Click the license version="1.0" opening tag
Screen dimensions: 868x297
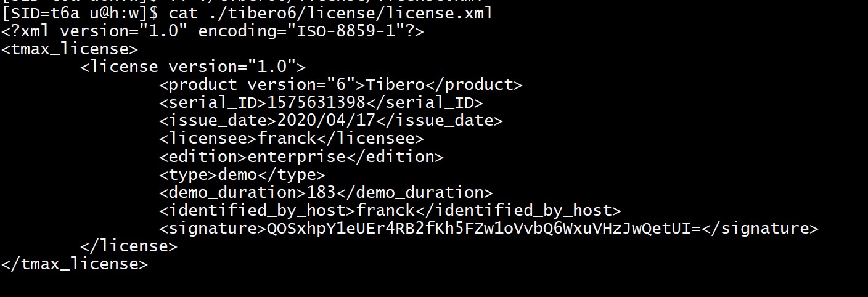[x=193, y=67]
